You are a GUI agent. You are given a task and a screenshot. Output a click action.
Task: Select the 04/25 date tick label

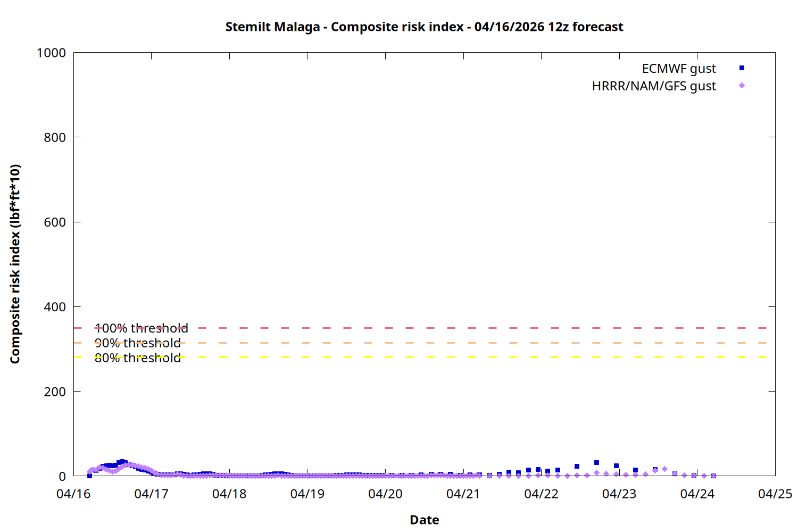click(x=775, y=494)
